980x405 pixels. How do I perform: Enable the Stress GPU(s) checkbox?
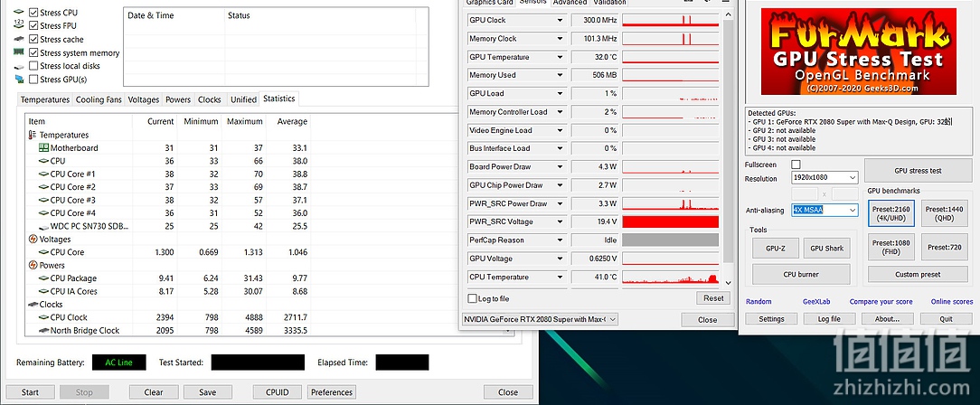pos(33,80)
